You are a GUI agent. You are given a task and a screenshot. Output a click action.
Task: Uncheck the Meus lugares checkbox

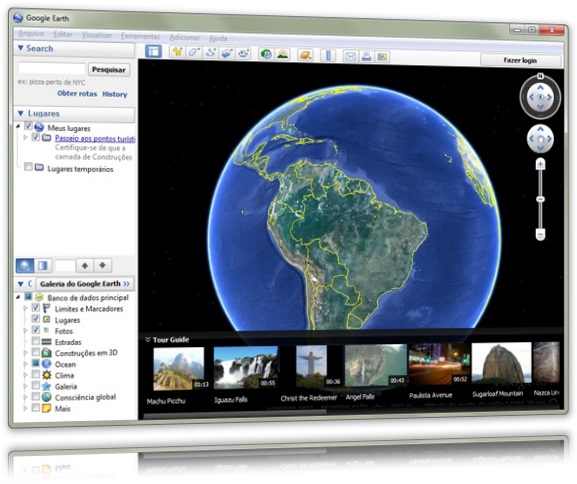click(28, 126)
